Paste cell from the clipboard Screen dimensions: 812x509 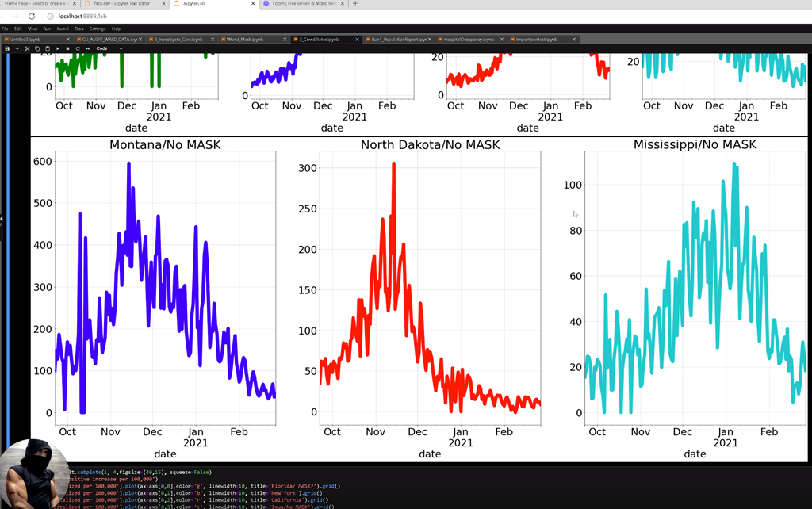(47, 48)
